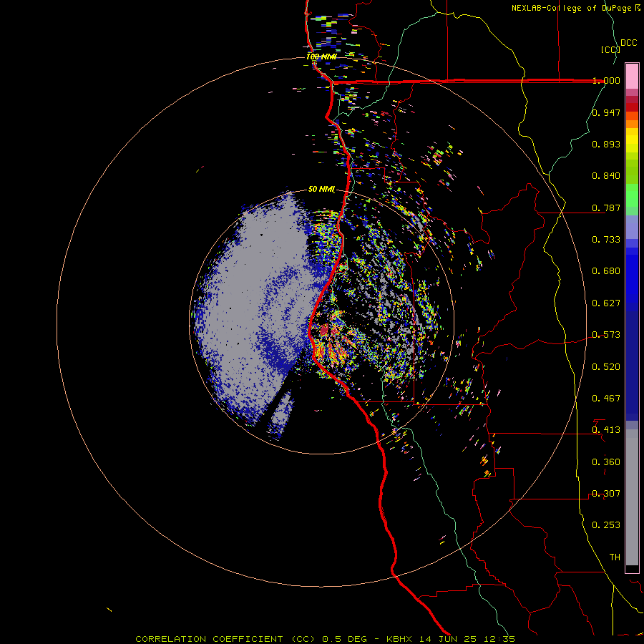Select the 0.787 legend value
The width and height of the screenshot is (644, 644).
point(606,208)
